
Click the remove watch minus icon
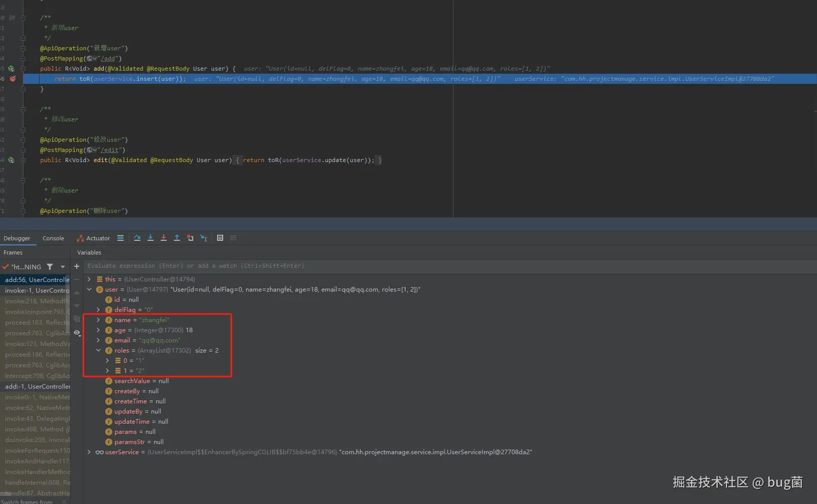click(x=77, y=279)
